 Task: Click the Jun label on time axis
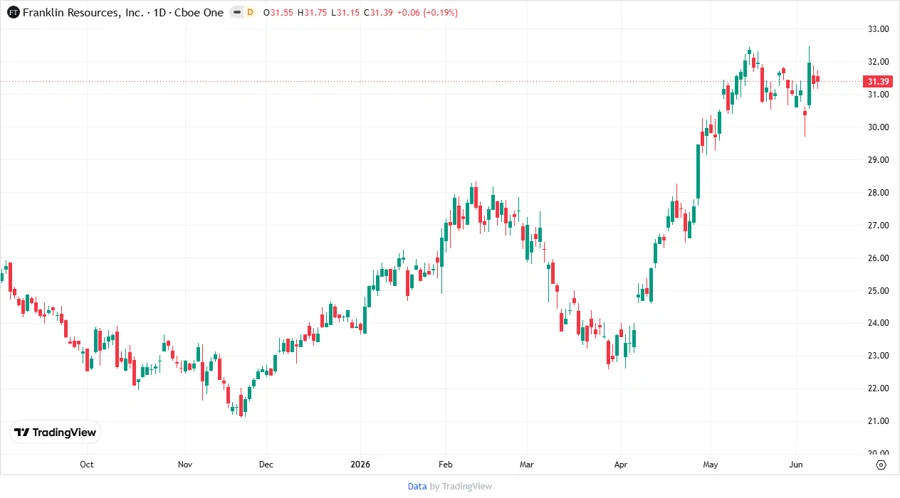(x=796, y=465)
